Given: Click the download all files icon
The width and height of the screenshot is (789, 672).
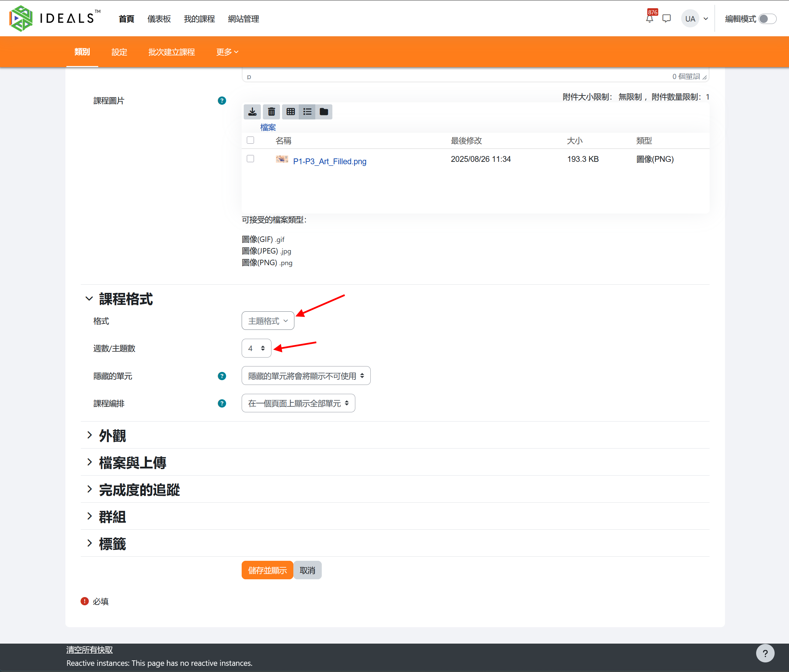Looking at the screenshot, I should click(252, 112).
